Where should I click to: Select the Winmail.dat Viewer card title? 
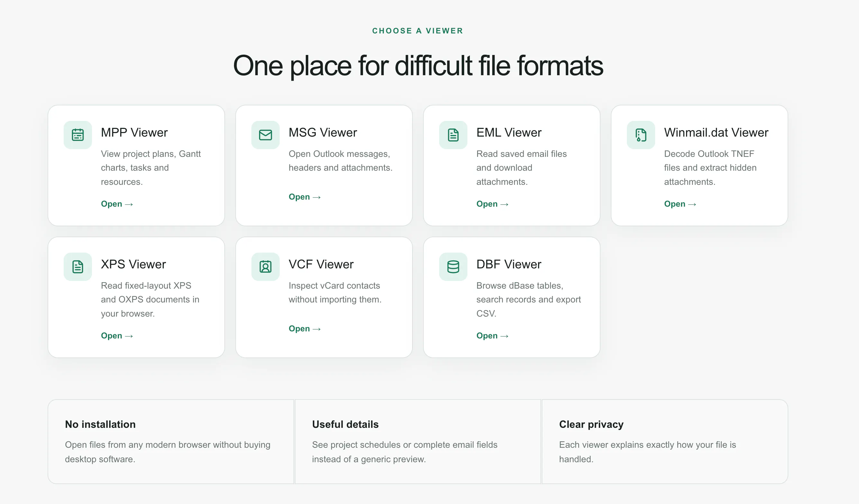pyautogui.click(x=716, y=132)
